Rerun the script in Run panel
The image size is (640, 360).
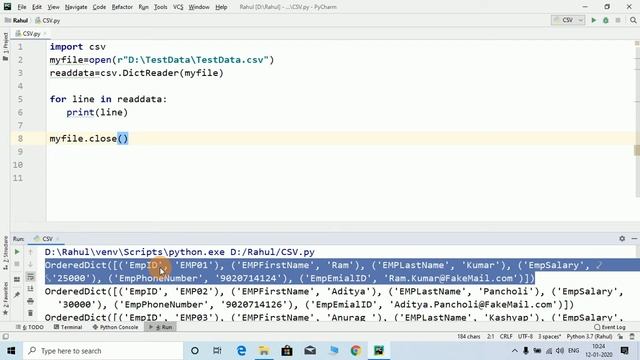pyautogui.click(x=17, y=252)
